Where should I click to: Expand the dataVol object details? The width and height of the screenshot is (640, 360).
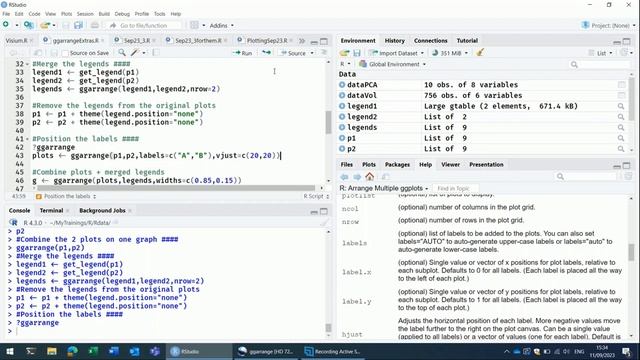pyautogui.click(x=342, y=95)
